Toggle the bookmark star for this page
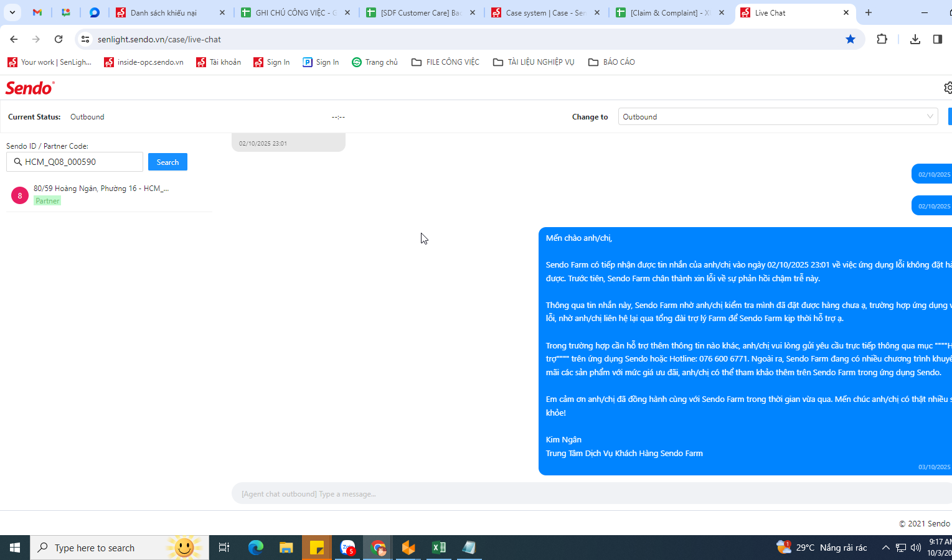Image resolution: width=952 pixels, height=560 pixels. (x=851, y=39)
